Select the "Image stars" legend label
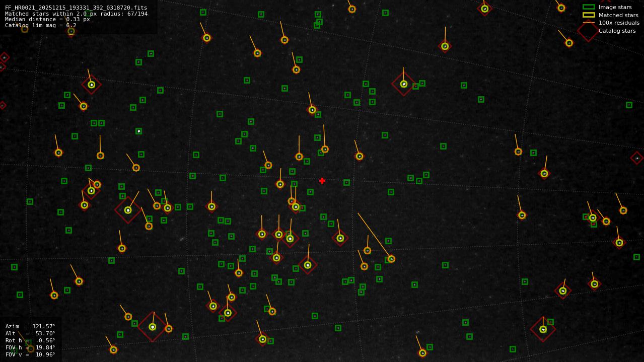644x362 pixels. (615, 7)
